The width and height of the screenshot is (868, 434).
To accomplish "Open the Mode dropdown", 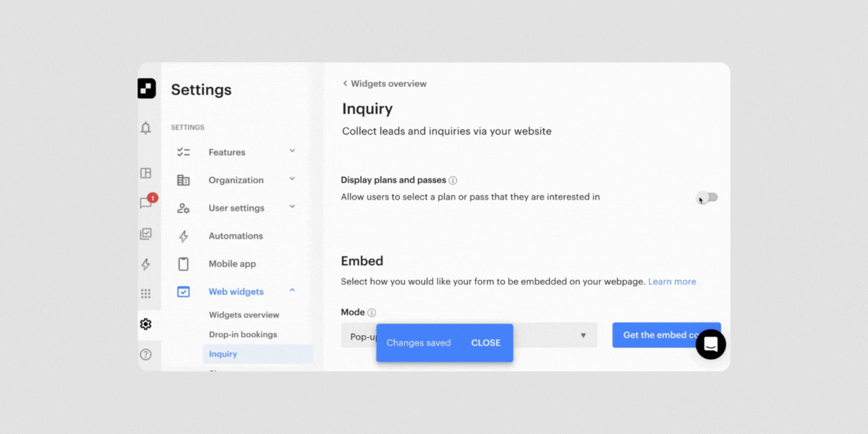I will pyautogui.click(x=469, y=335).
